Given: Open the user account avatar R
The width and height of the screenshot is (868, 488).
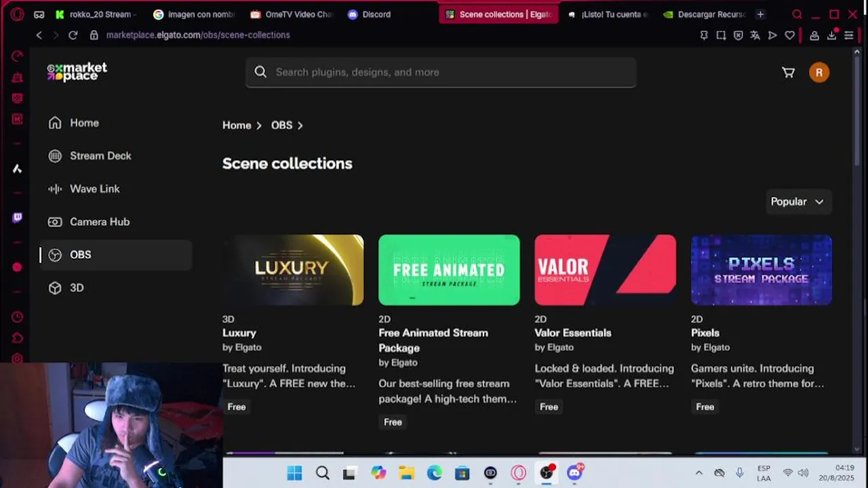Looking at the screenshot, I should point(819,73).
